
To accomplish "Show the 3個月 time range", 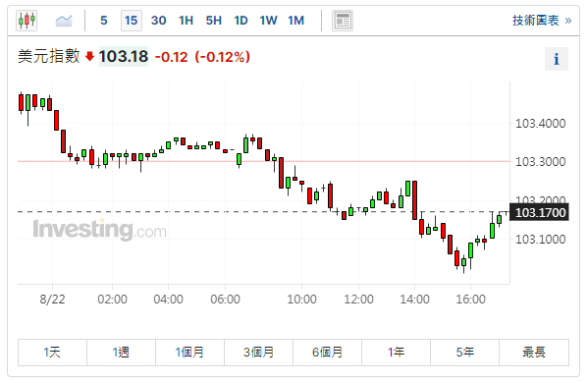I will [258, 353].
